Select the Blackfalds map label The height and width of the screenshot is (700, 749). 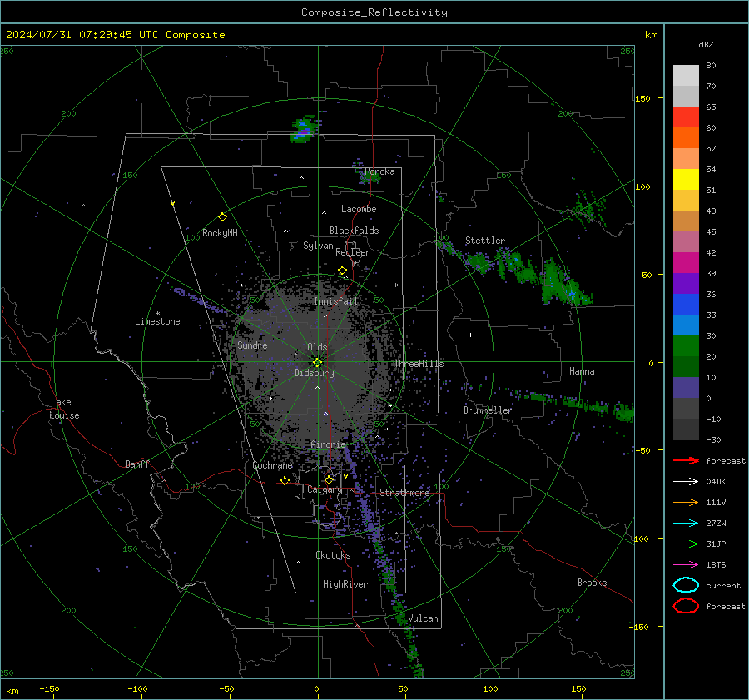tap(354, 231)
